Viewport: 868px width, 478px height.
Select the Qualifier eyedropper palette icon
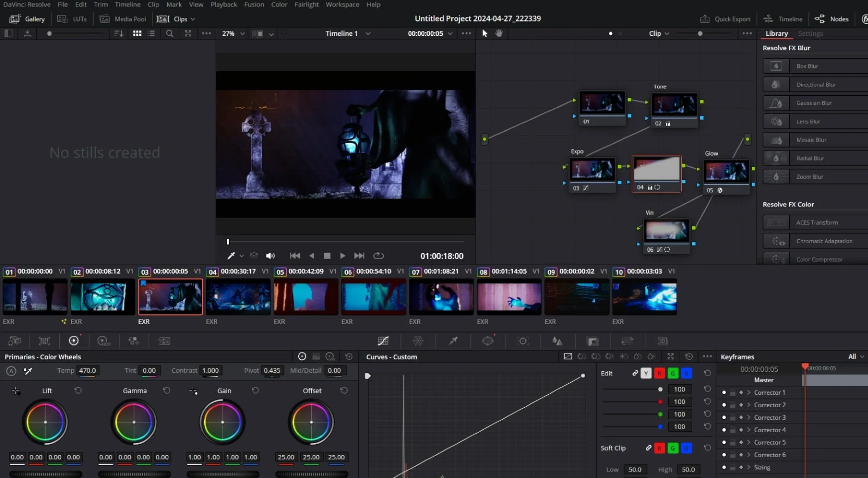click(x=453, y=341)
